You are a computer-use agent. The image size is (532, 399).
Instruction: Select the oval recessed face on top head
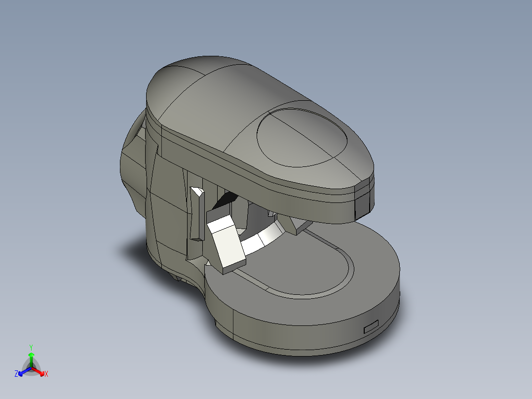point(302,138)
